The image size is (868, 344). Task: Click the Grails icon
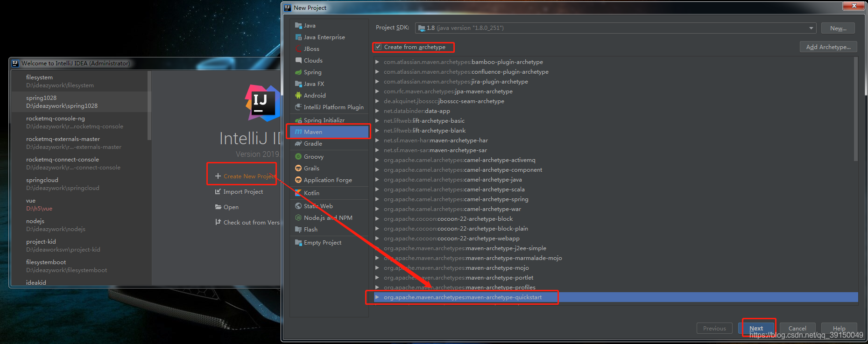pyautogui.click(x=298, y=168)
